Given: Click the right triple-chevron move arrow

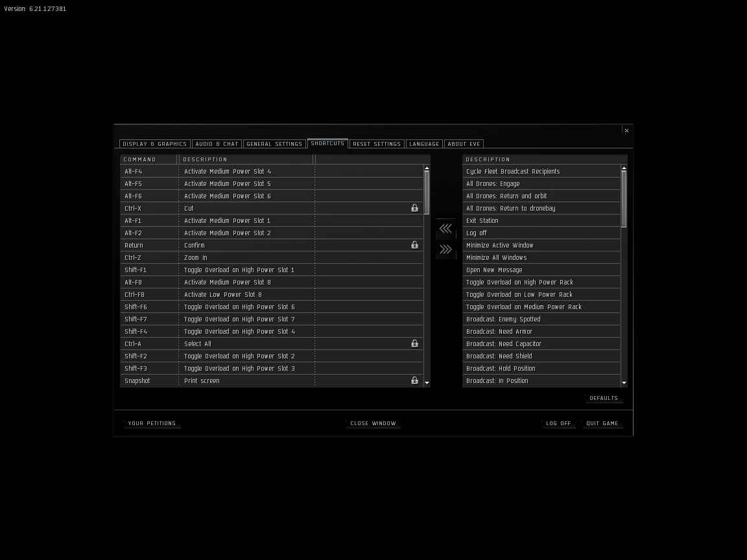Looking at the screenshot, I should [x=445, y=250].
